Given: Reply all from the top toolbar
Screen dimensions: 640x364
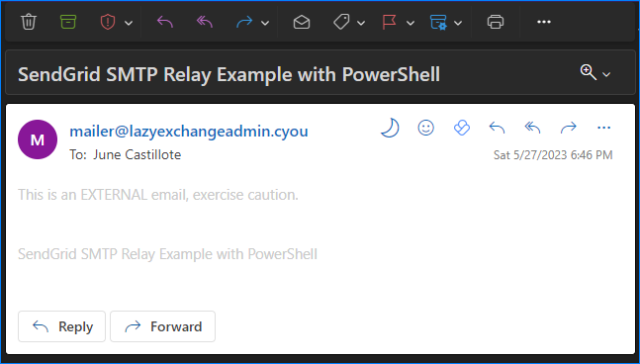Looking at the screenshot, I should coord(205,22).
